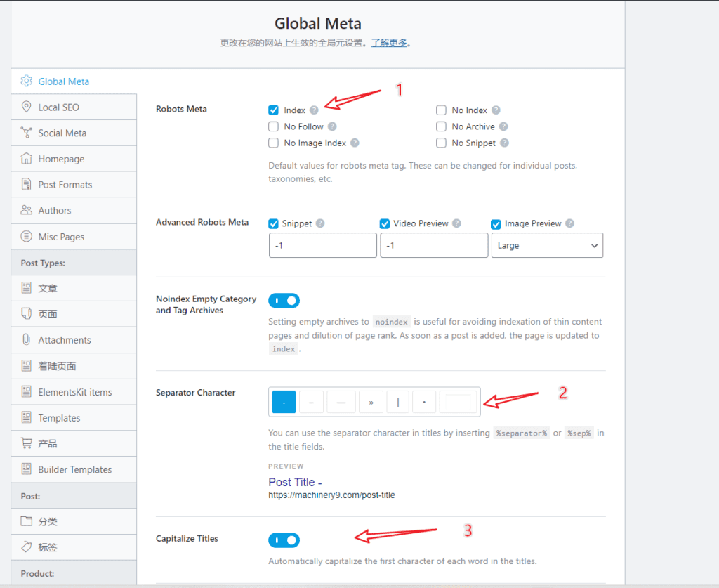Screen dimensions: 719x588
Task: Check the No Archive checkbox
Action: [441, 126]
